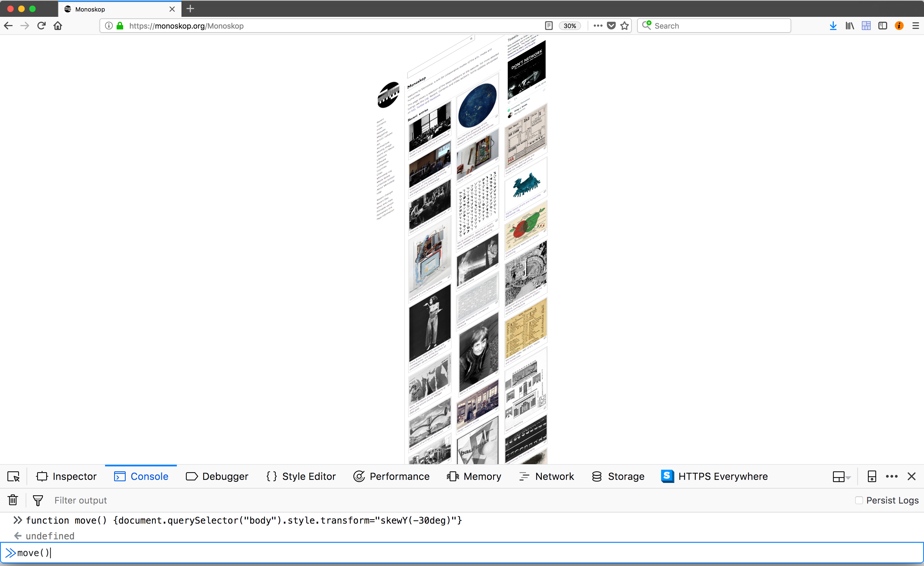The height and width of the screenshot is (566, 924).
Task: Open the Firefox hamburger menu
Action: [916, 26]
